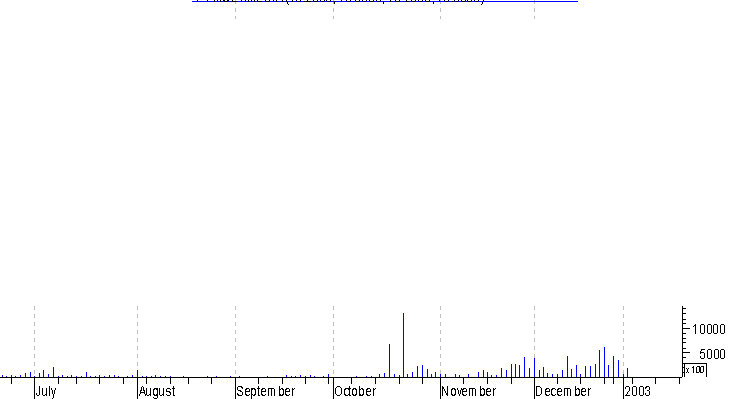Click the December label on the time axis
This screenshot has height=399, width=730.
click(x=563, y=392)
